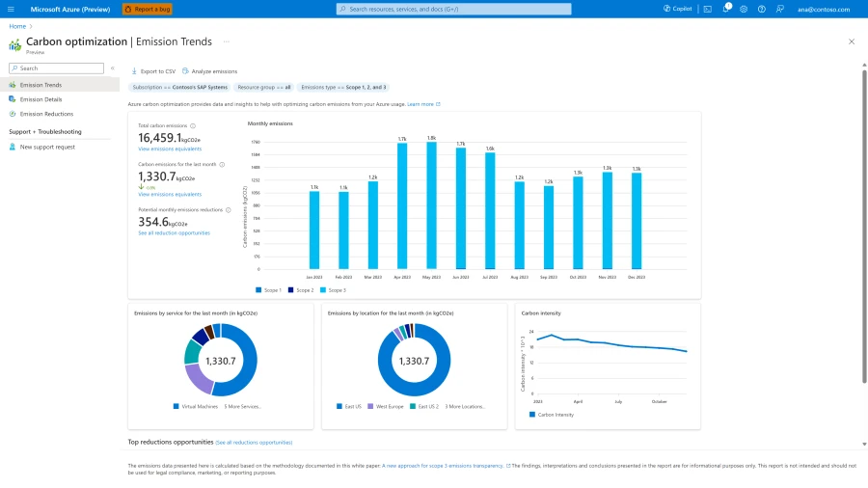Open the ellipsis menu beside Emission Trends title
The width and height of the screenshot is (868, 488).
(x=226, y=41)
